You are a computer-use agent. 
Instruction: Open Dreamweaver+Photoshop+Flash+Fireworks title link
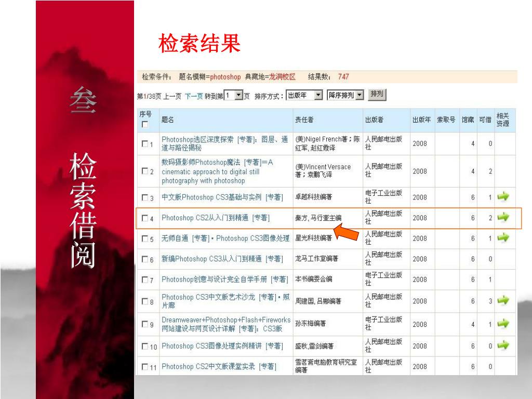pos(226,324)
